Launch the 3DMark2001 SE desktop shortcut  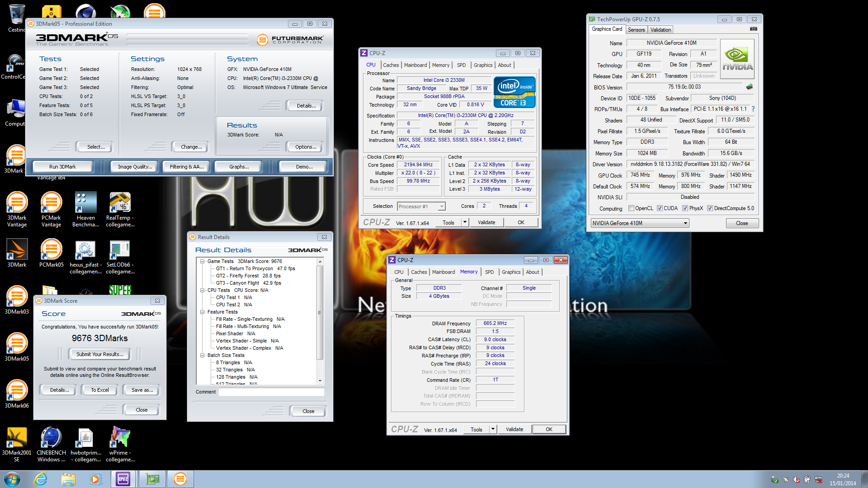[x=17, y=444]
